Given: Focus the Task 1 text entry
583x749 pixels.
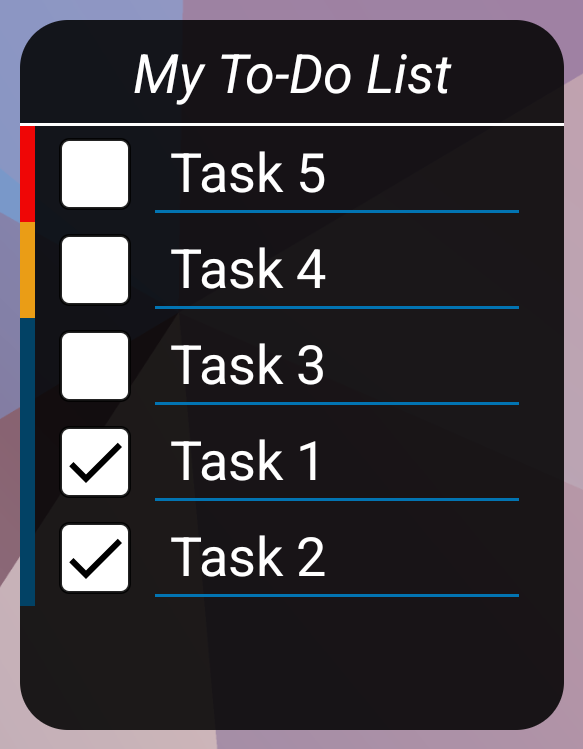Looking at the screenshot, I should pos(337,462).
